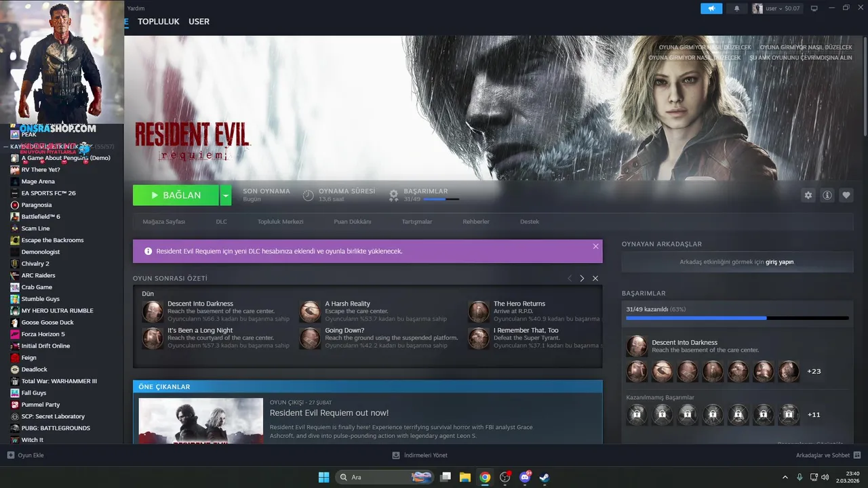The image size is (868, 488).
Task: Click the Oyun Ekle plus icon
Action: coord(11,455)
